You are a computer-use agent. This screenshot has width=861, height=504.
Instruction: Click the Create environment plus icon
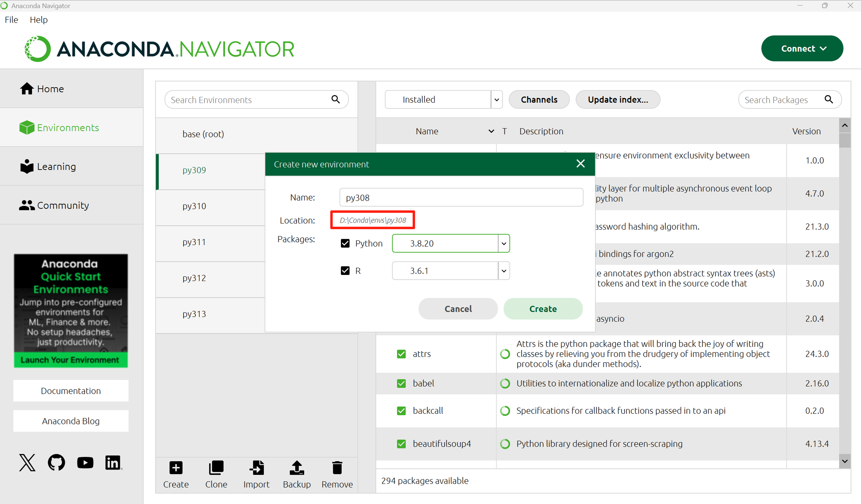[176, 468]
